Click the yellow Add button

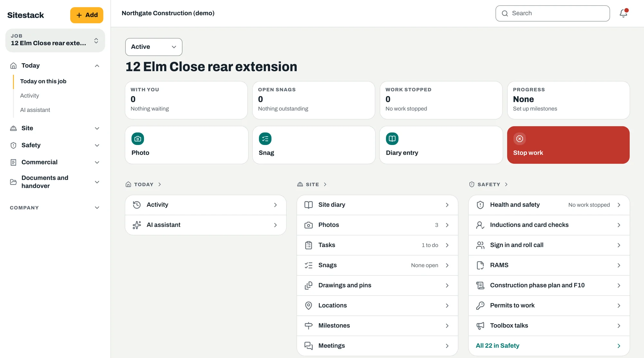tap(87, 15)
